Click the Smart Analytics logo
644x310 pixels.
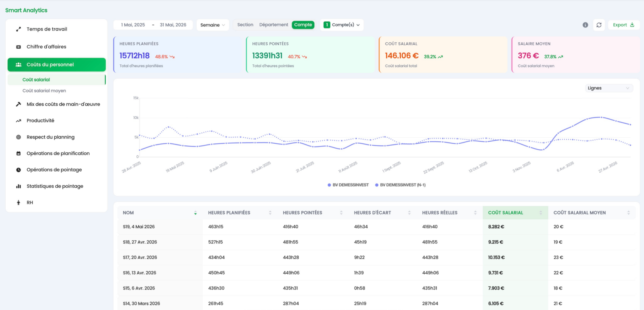pyautogui.click(x=26, y=10)
